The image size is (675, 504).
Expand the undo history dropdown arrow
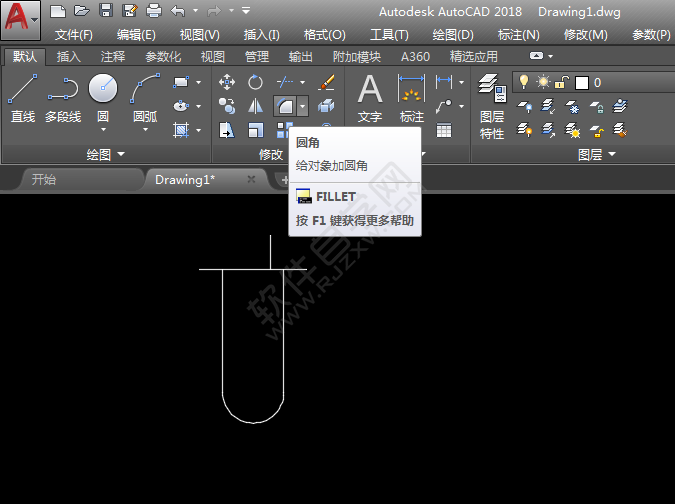point(195,11)
